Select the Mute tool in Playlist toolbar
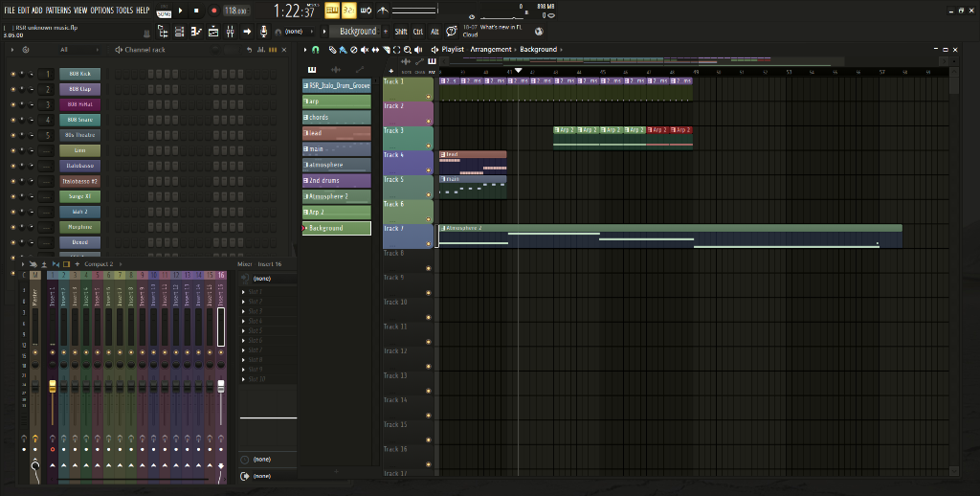The image size is (980, 496). pos(365,50)
